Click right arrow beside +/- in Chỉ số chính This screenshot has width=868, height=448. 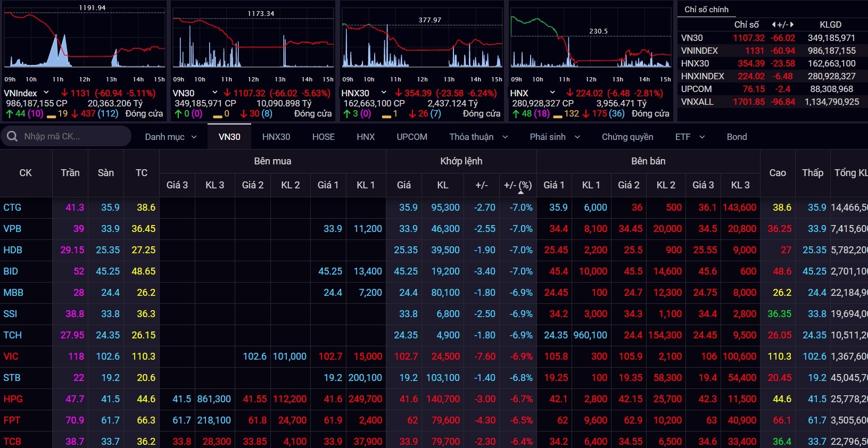tap(792, 24)
